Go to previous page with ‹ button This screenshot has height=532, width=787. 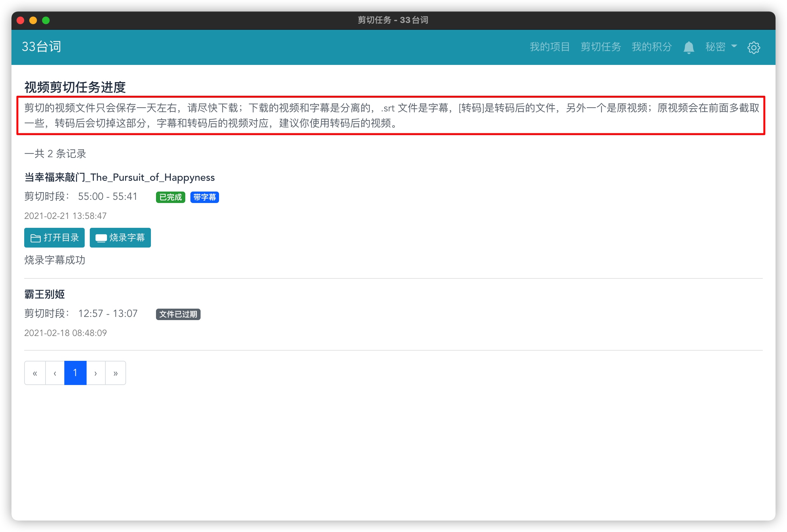click(55, 373)
